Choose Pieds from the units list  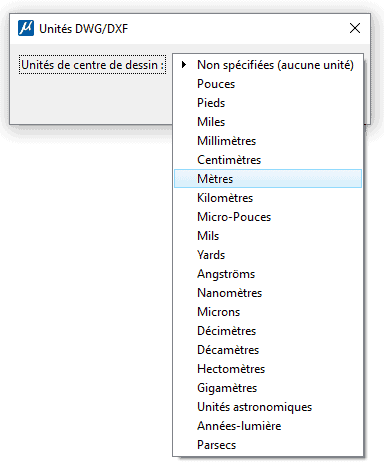point(268,103)
